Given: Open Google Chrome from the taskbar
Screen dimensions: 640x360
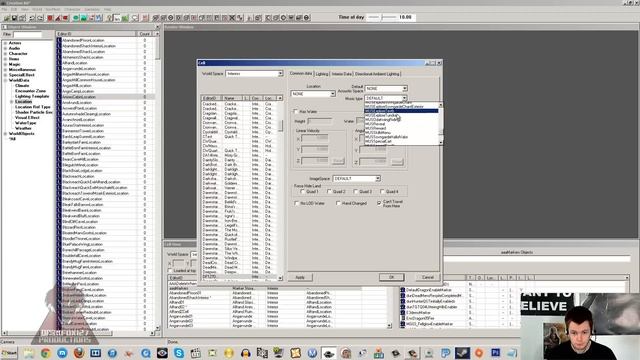Looking at the screenshot, I should tap(45, 353).
